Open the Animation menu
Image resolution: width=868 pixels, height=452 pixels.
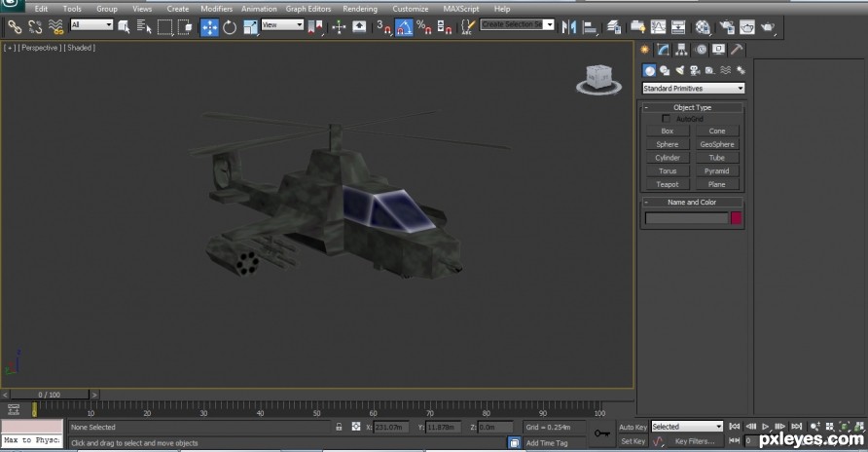click(259, 9)
